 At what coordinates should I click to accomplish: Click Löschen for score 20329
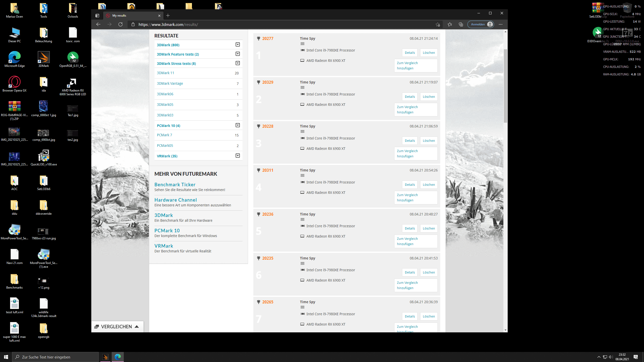click(429, 97)
